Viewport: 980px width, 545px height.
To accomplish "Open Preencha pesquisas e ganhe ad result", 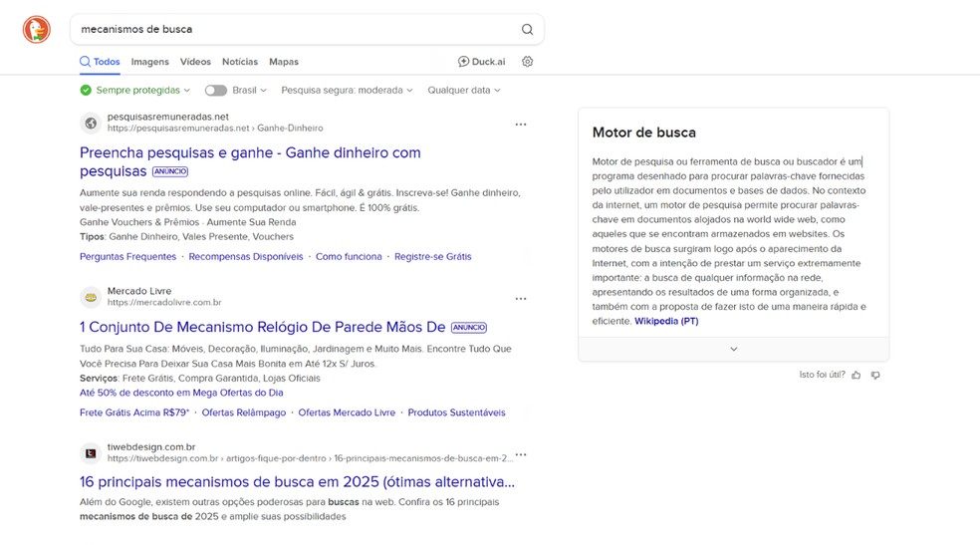I will pos(250,161).
